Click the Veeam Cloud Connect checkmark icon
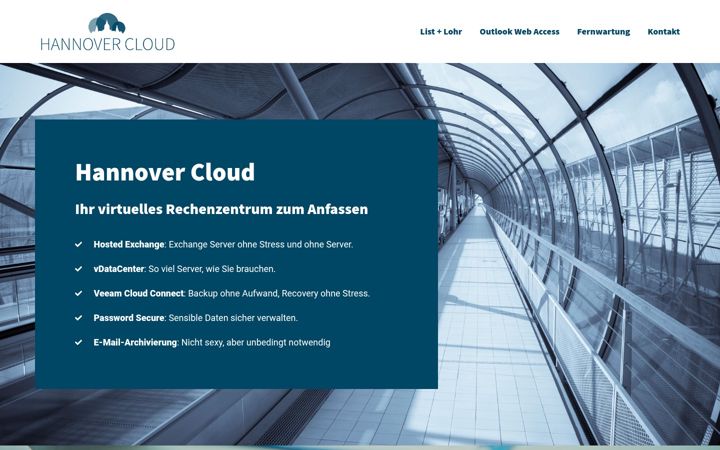This screenshot has width=720, height=450. 79,293
